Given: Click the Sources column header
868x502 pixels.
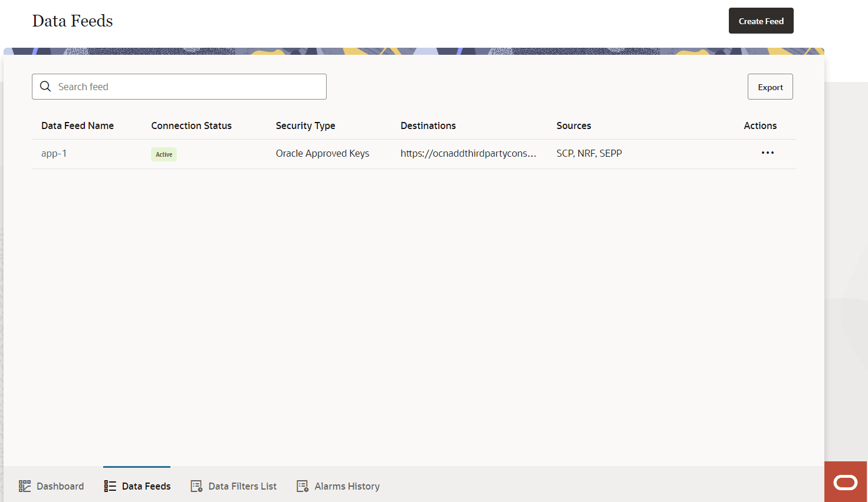Looking at the screenshot, I should pyautogui.click(x=574, y=125).
